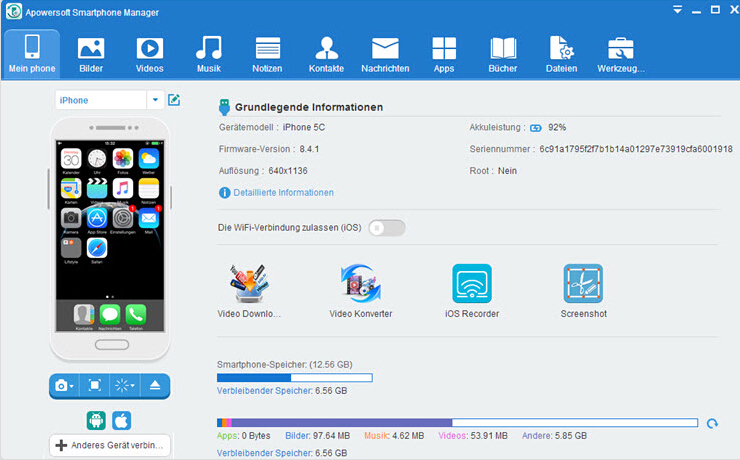Click the info icon beside Detaillierte Informationen
Screen dimensions: 740x460
coord(225,192)
